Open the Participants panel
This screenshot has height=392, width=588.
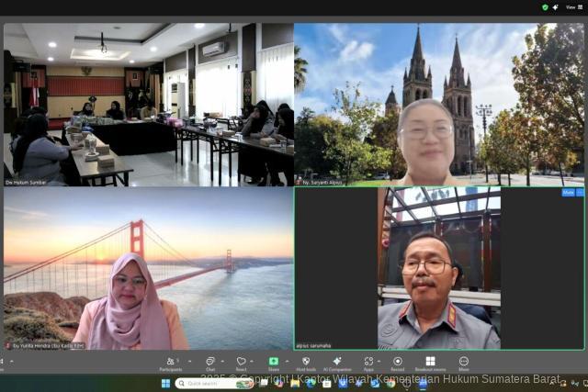(171, 363)
